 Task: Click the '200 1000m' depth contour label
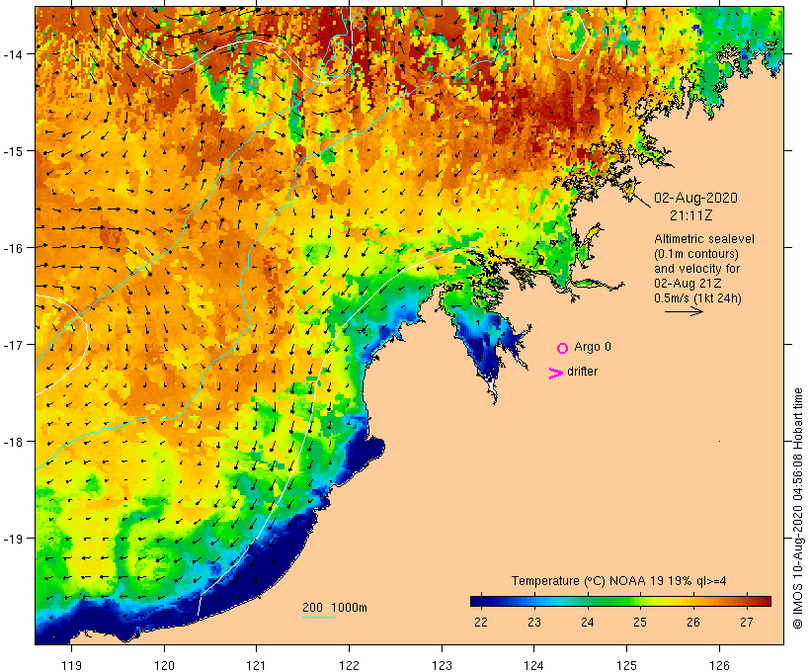[335, 608]
